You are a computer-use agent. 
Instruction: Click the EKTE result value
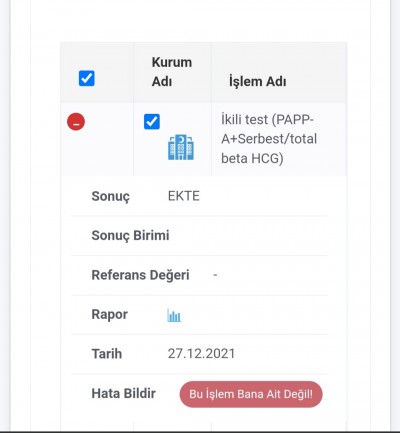(184, 196)
